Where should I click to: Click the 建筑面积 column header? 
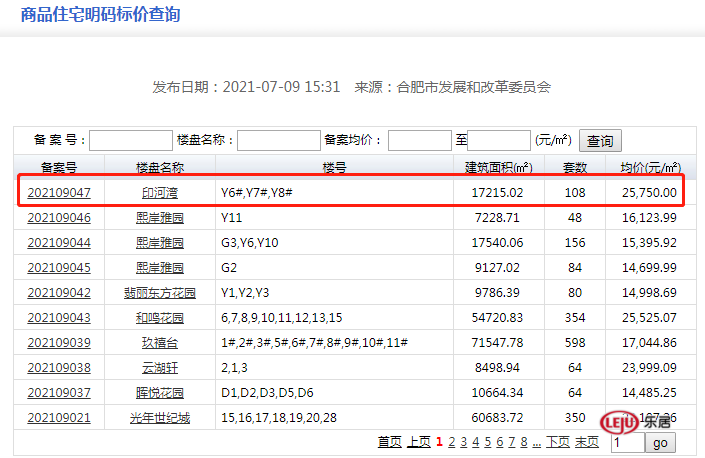499,168
